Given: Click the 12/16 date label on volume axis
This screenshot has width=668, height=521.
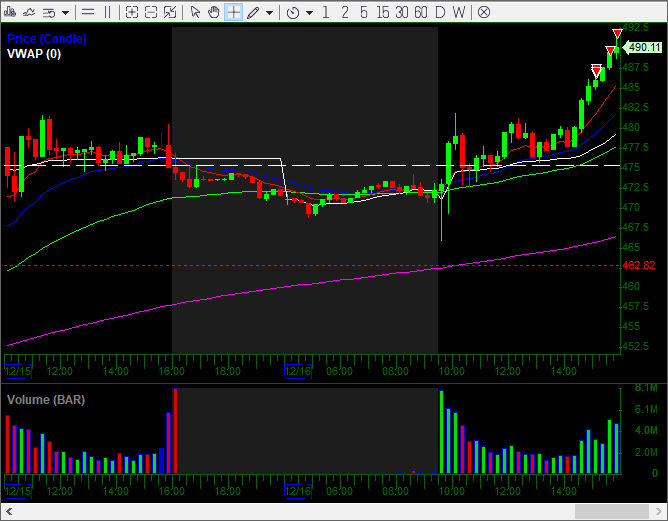Looking at the screenshot, I should [x=298, y=491].
